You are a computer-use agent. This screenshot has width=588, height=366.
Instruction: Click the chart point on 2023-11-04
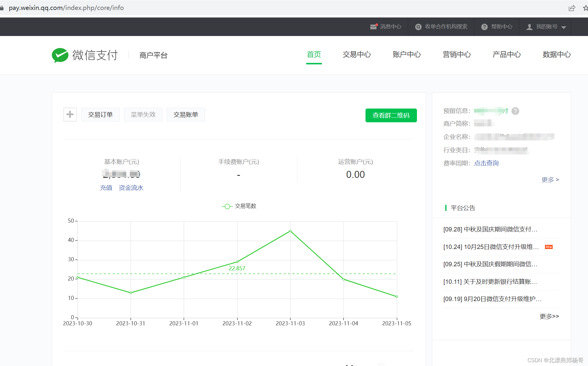coord(344,279)
